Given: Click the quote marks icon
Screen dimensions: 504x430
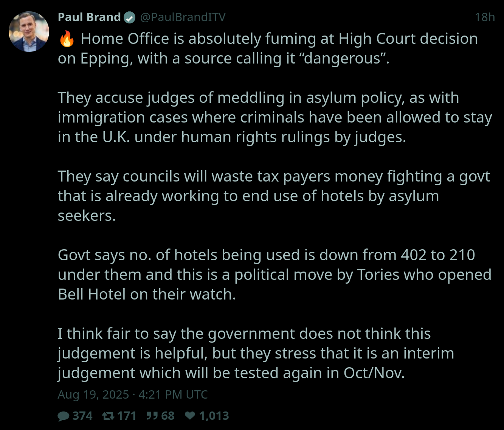Looking at the screenshot, I should tap(152, 416).
